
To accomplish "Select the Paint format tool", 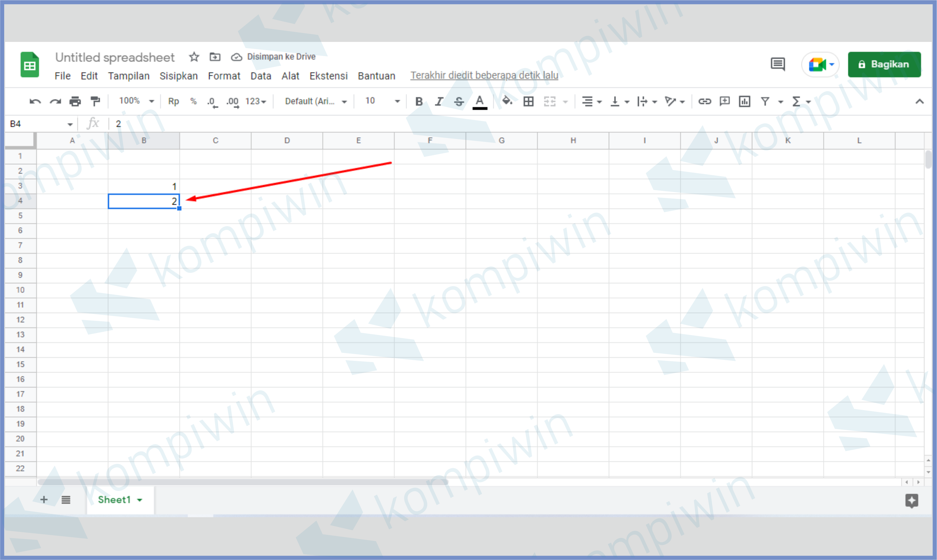I will [95, 101].
